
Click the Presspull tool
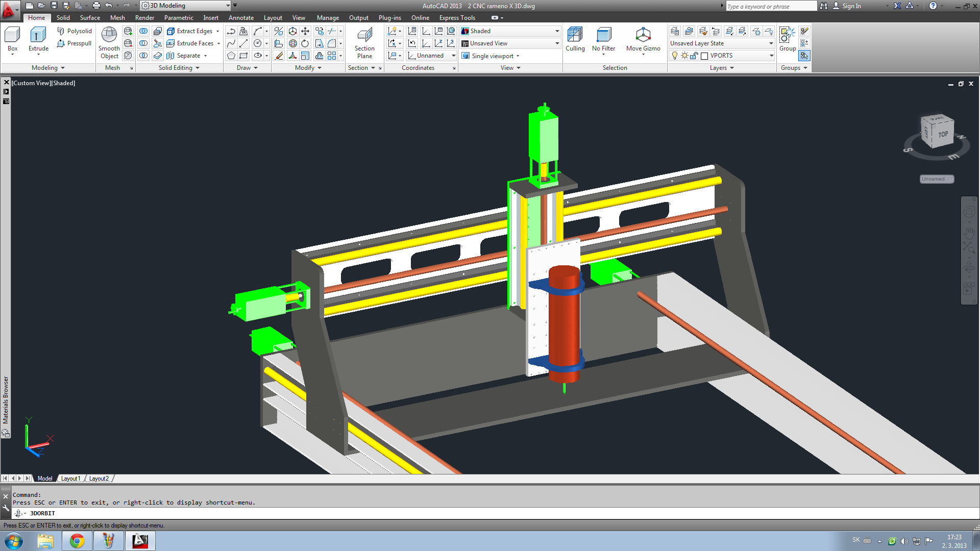pyautogui.click(x=75, y=43)
